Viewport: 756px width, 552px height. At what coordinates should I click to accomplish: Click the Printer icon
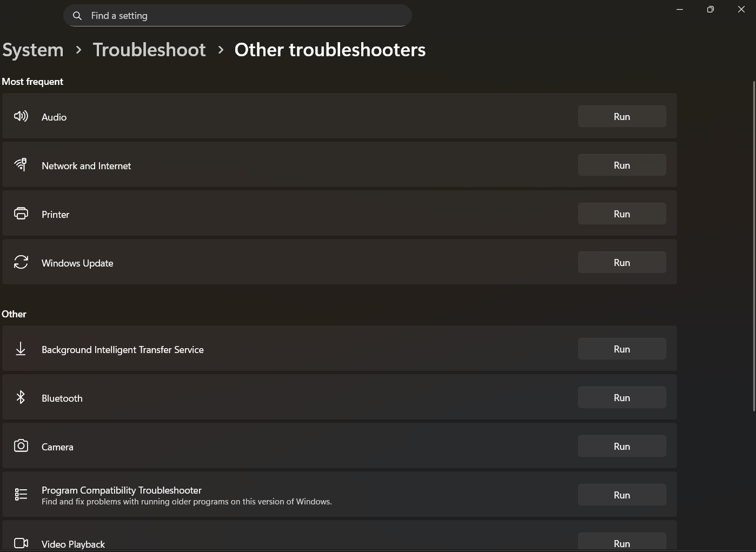[21, 214]
